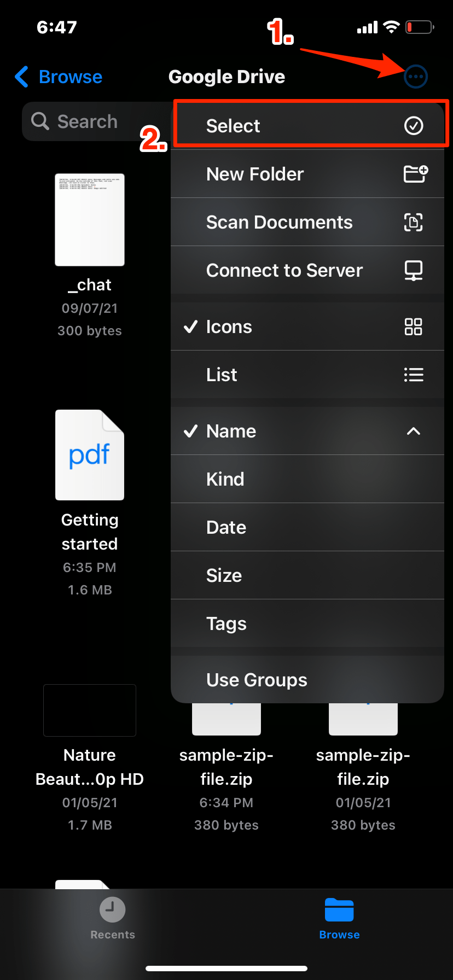Choose Select from the menu
Image resolution: width=453 pixels, height=980 pixels.
(x=307, y=126)
